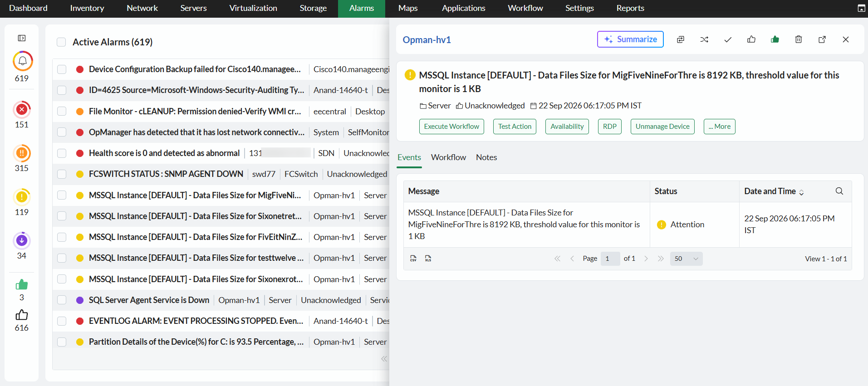Open the Reports top menu
Image resolution: width=868 pixels, height=386 pixels.
(x=630, y=8)
